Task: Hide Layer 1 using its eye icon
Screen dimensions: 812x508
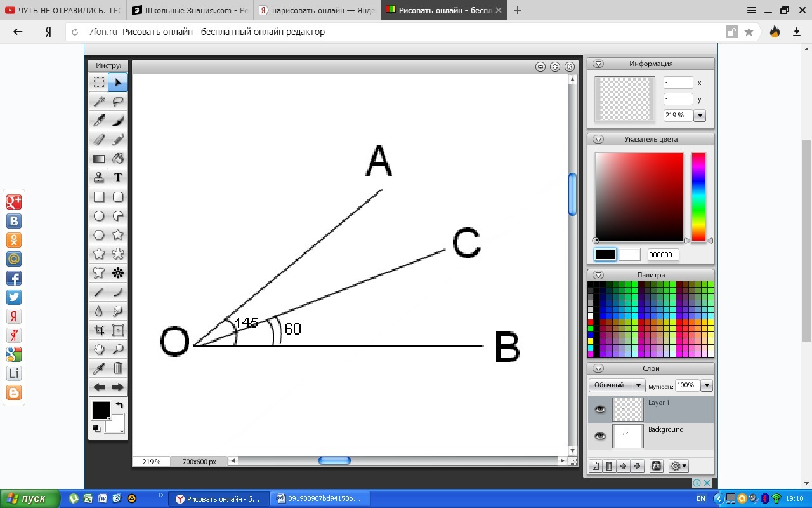Action: point(600,410)
